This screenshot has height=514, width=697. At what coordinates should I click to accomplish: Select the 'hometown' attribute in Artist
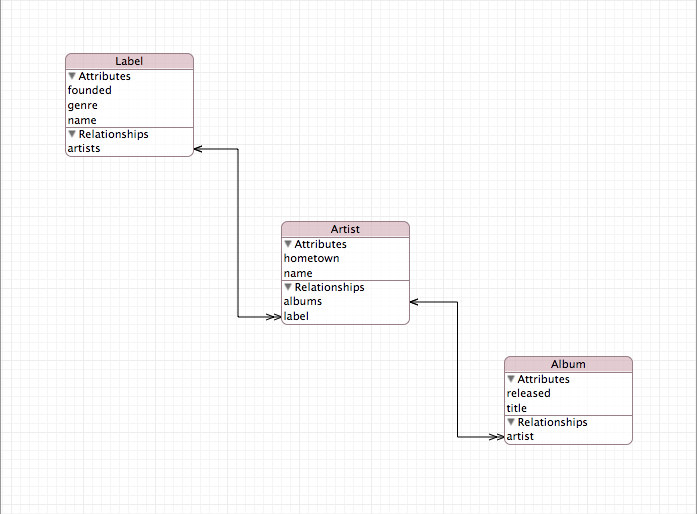tap(345, 258)
